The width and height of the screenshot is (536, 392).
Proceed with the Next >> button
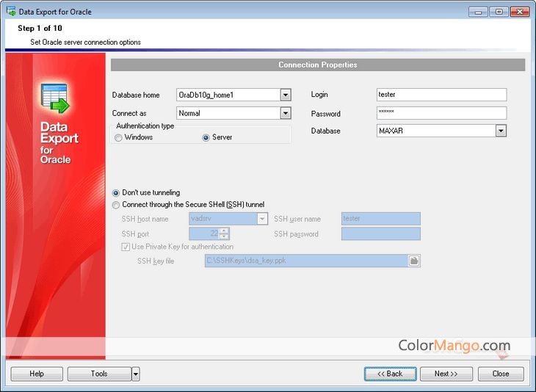coord(446,374)
